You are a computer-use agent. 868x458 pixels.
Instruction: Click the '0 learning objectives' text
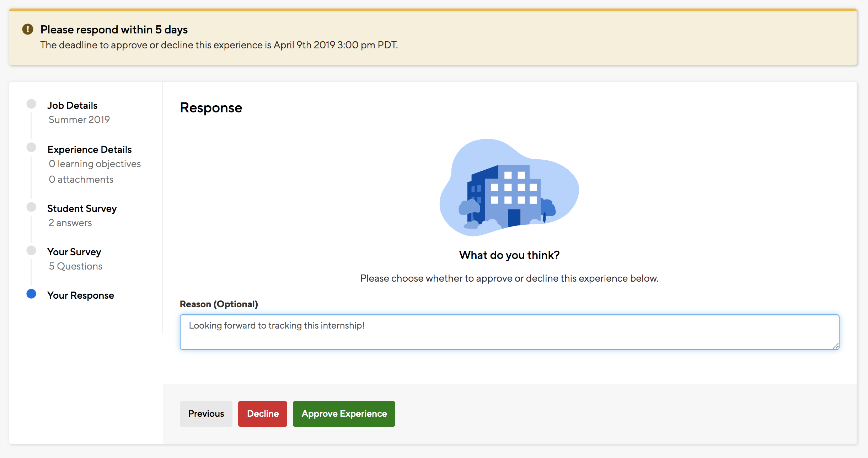point(95,164)
